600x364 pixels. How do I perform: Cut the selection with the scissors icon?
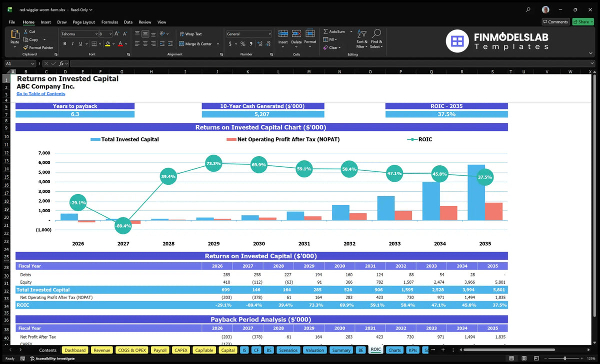25,31
